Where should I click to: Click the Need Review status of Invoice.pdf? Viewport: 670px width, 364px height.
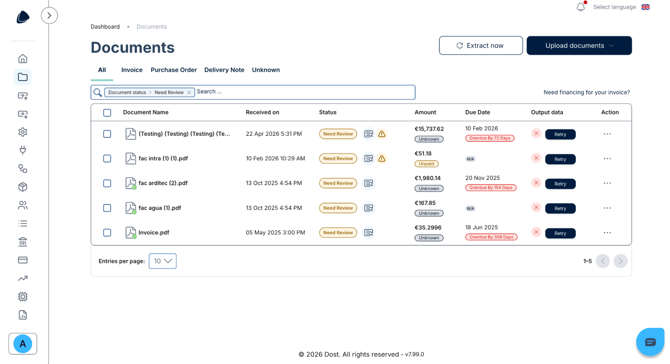pyautogui.click(x=338, y=233)
